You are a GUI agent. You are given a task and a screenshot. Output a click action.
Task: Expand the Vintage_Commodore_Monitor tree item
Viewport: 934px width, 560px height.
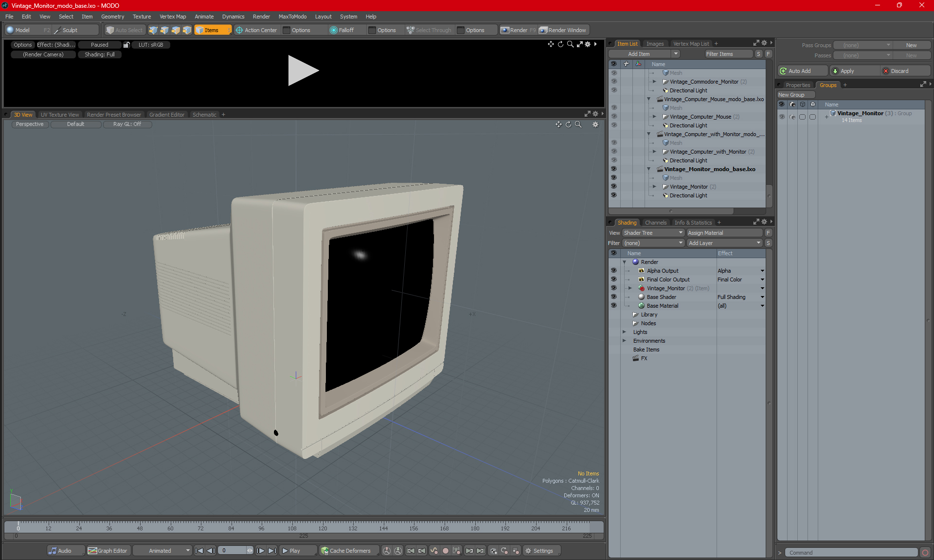pos(654,82)
